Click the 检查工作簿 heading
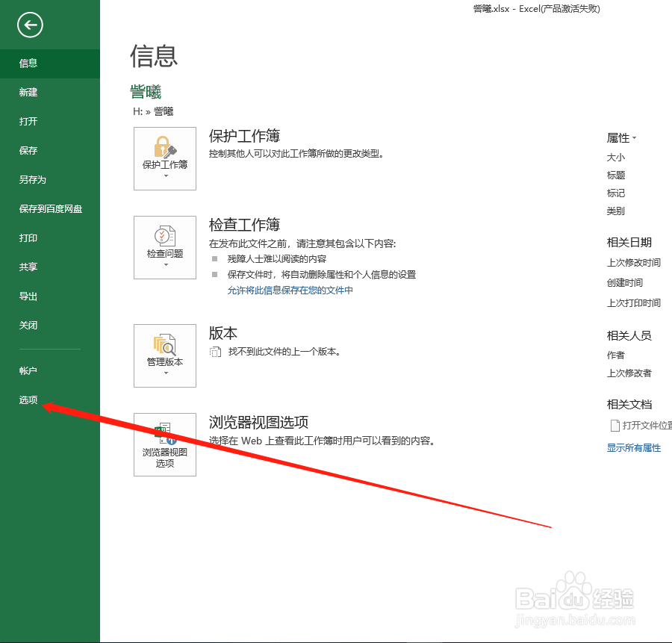Viewport: 672px width, 643px height. (x=244, y=225)
